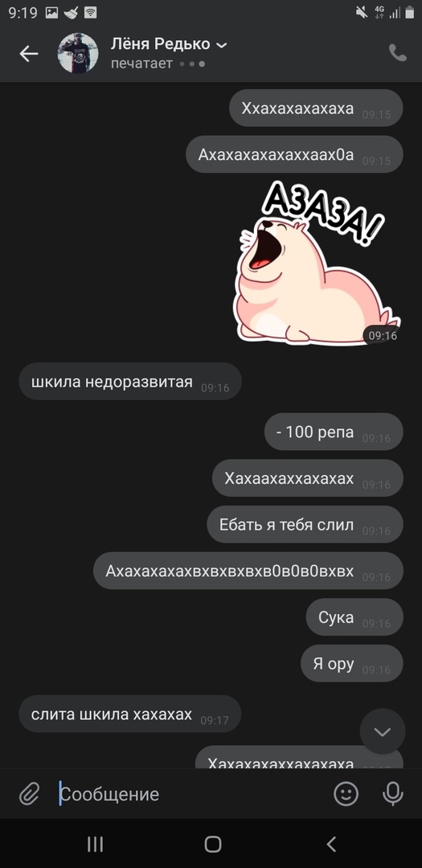
Task: Tap the back arrow to leave chat
Action: (x=29, y=54)
